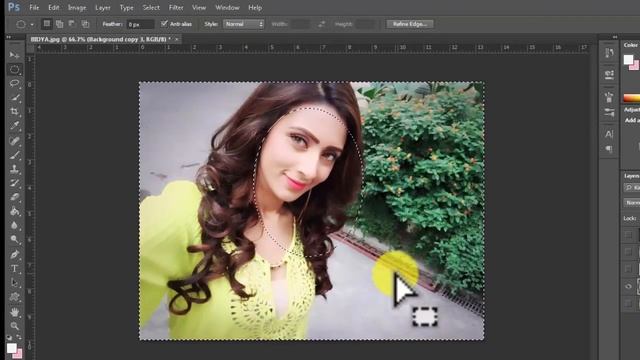Open the layer blend mode dropdown
This screenshot has height=360, width=640.
click(x=632, y=202)
